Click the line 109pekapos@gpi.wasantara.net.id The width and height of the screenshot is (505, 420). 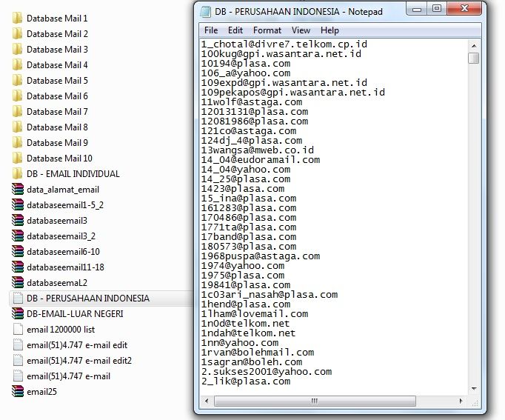pos(293,93)
